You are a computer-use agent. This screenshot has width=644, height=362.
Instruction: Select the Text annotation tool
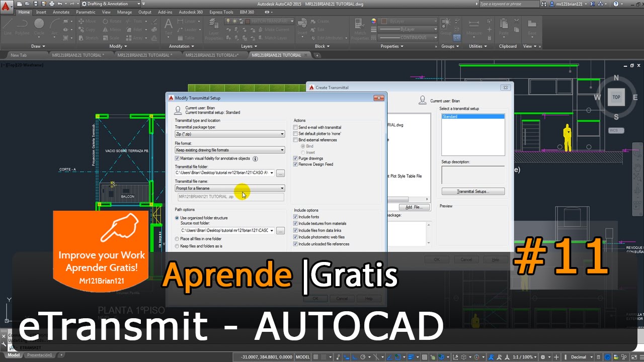point(169,28)
